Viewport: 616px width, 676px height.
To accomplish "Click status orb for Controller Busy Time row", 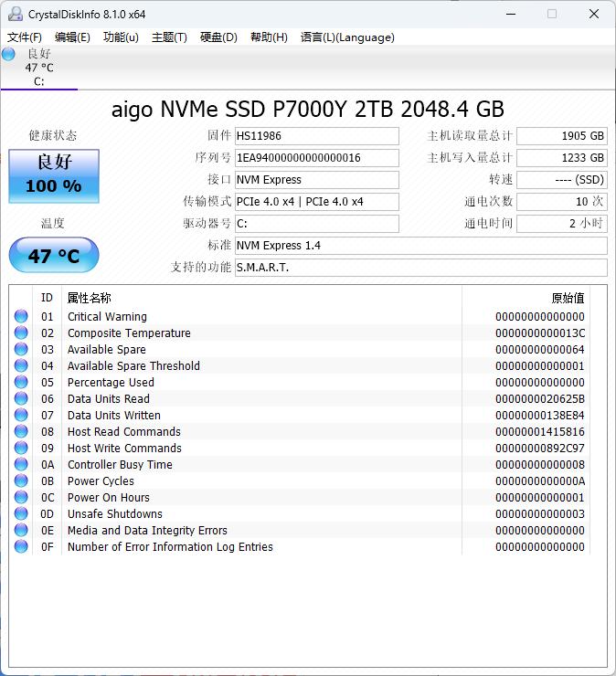I will (21, 464).
